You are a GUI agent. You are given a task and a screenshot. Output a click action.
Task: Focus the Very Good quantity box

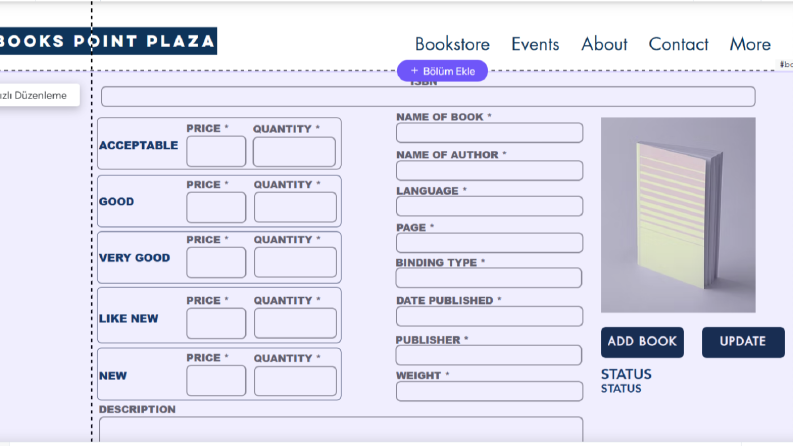295,262
